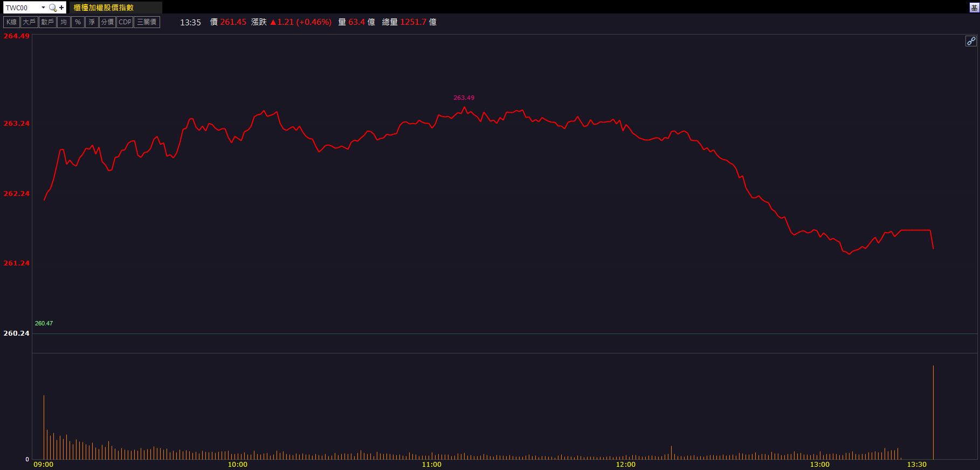Screen dimensions: 980x470
Task: Click the 11:00 marker on the time axis
Action: [x=431, y=465]
